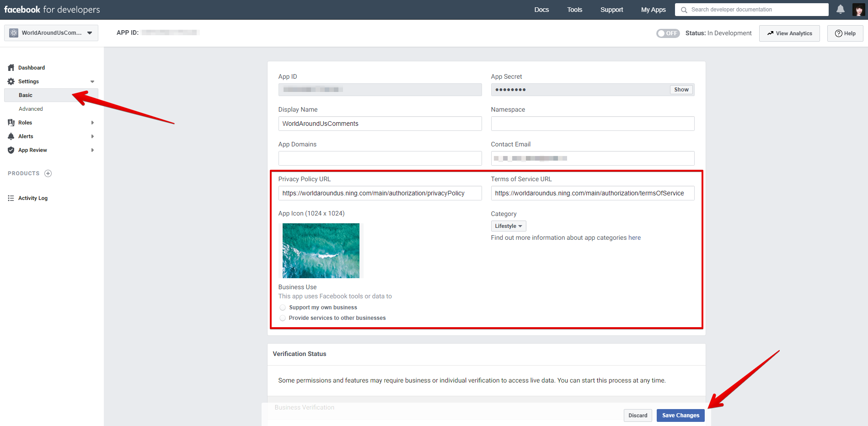Click the Roles badge icon
Screen dimensions: 868x426
[x=11, y=123]
